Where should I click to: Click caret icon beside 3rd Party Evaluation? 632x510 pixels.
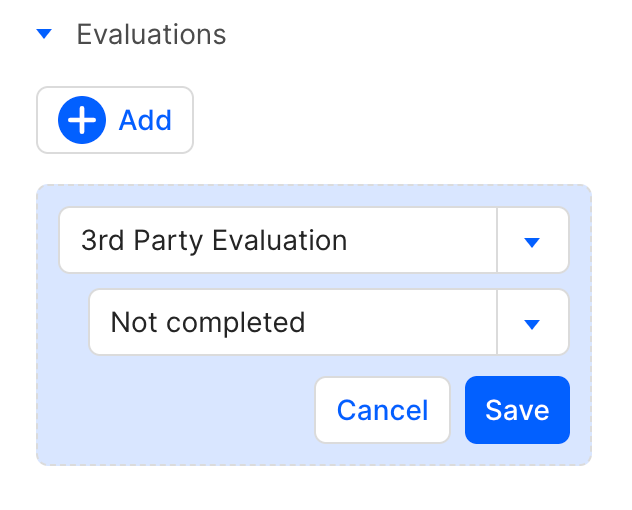(x=532, y=241)
